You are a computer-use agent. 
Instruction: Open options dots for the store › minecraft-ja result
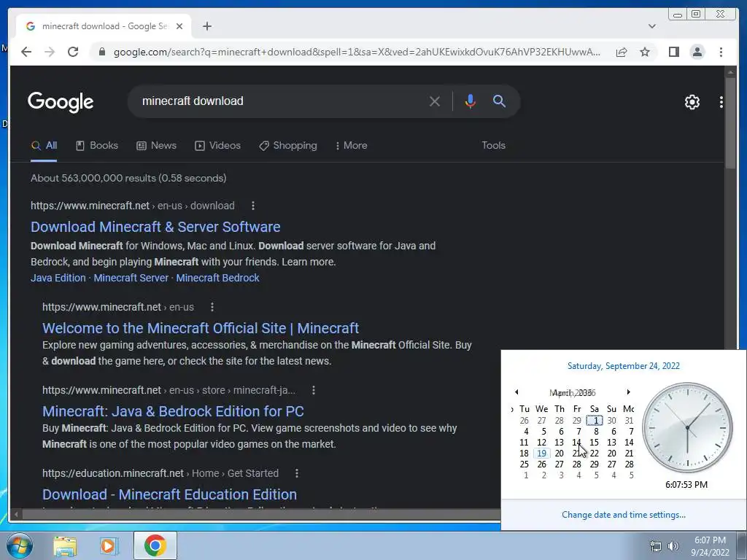pyautogui.click(x=314, y=391)
